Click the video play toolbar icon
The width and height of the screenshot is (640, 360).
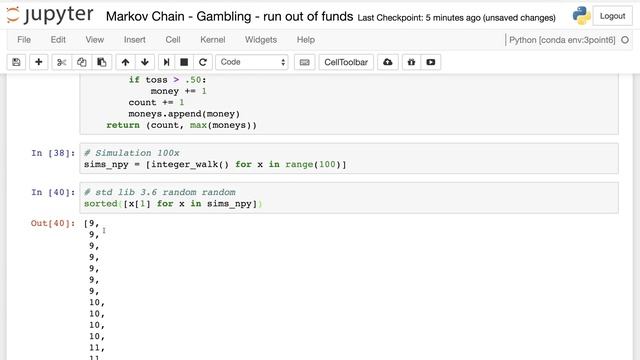(x=431, y=62)
